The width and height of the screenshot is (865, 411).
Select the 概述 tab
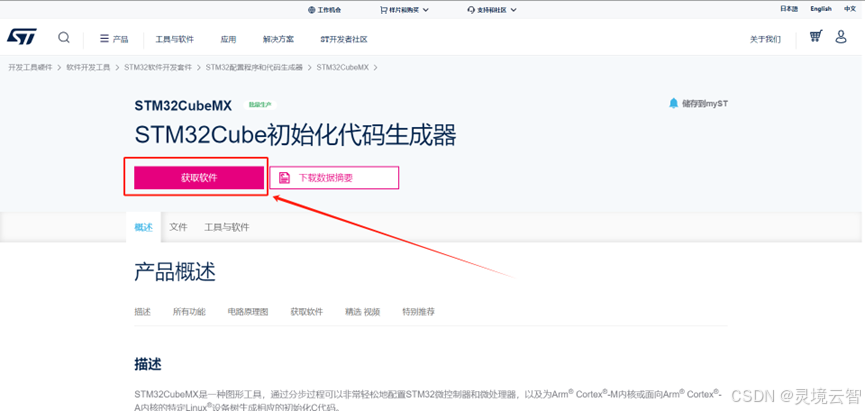point(143,227)
